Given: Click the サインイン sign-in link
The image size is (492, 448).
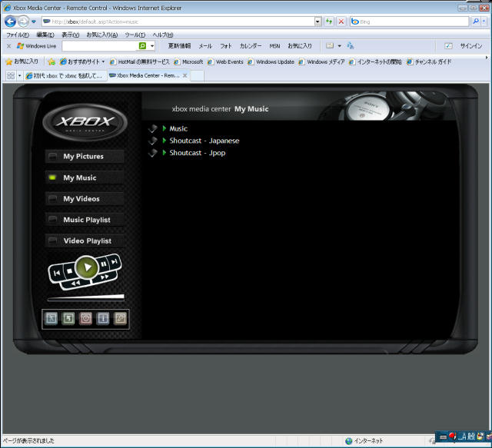Looking at the screenshot, I should (x=471, y=46).
